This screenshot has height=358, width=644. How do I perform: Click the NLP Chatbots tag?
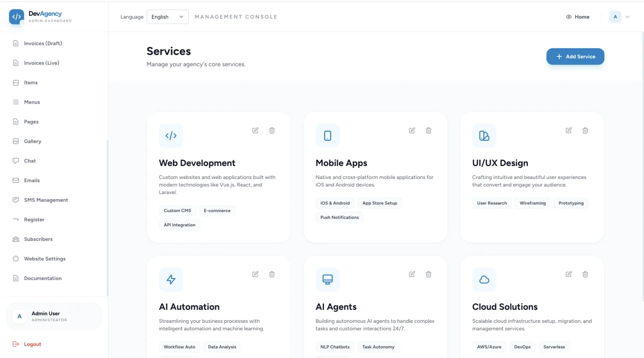(335, 347)
